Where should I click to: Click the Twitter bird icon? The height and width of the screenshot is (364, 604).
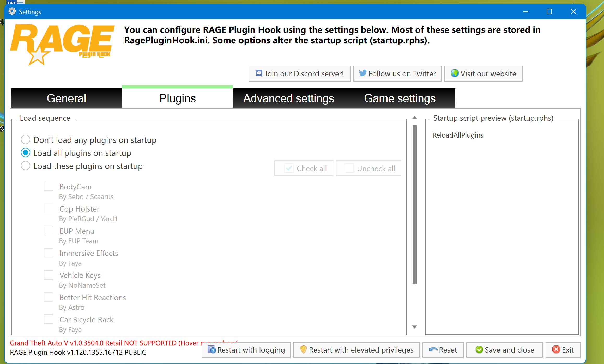(x=363, y=73)
